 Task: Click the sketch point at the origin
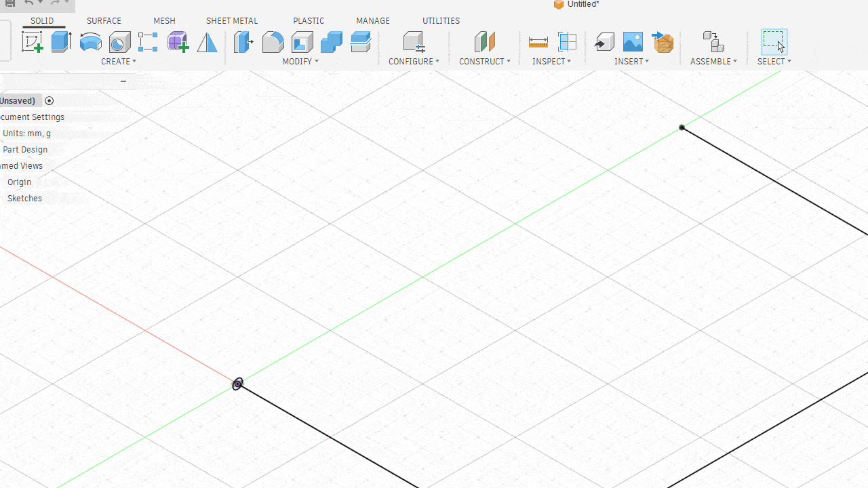[237, 384]
